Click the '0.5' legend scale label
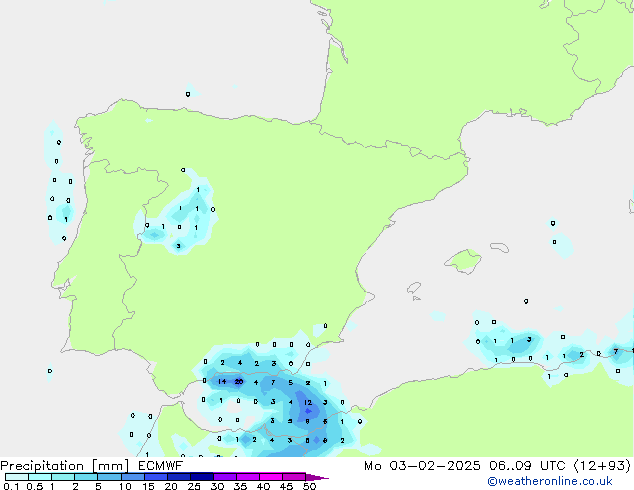634x490 pixels. 34,486
